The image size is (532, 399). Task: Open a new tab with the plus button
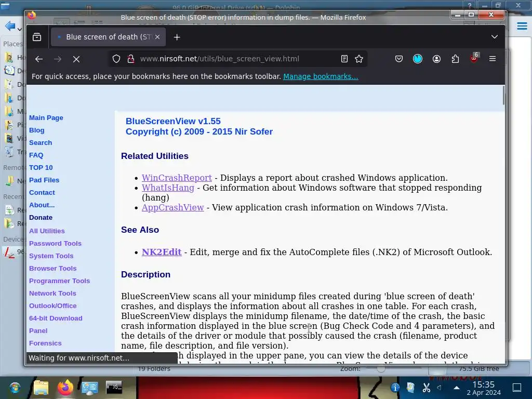[x=177, y=37]
